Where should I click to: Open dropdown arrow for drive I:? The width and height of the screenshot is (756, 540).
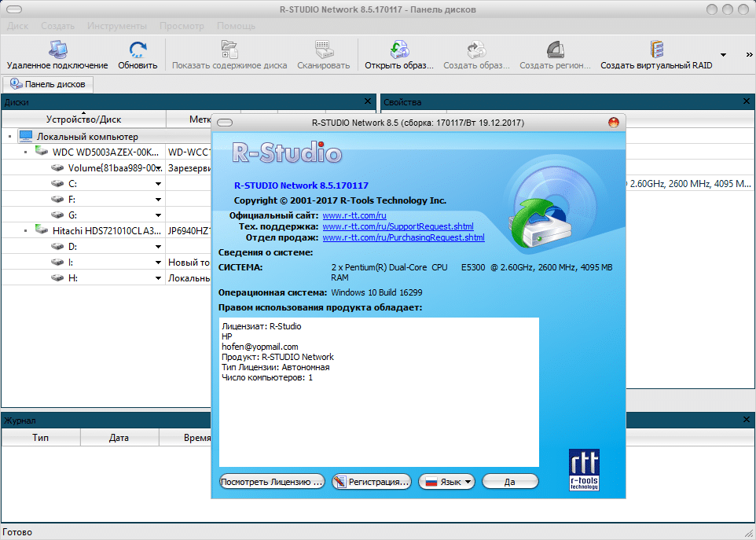point(158,263)
